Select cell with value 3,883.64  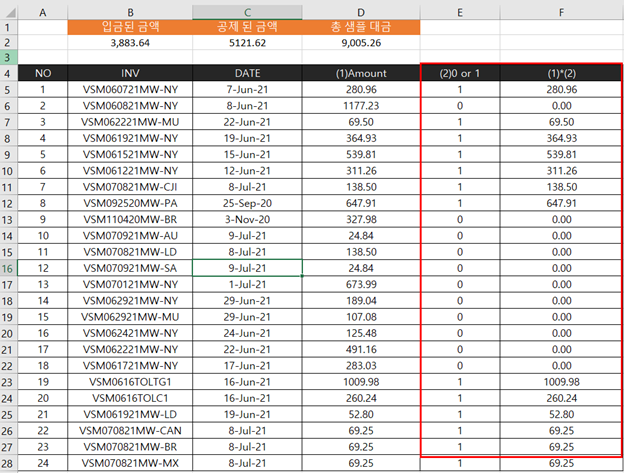(x=130, y=43)
